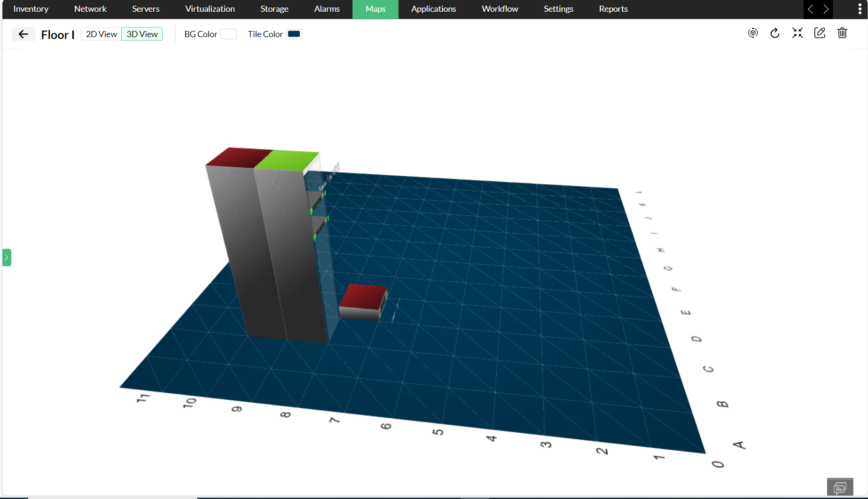Image resolution: width=868 pixels, height=499 pixels.
Task: Open the chat support icon at bottom right
Action: pyautogui.click(x=840, y=487)
